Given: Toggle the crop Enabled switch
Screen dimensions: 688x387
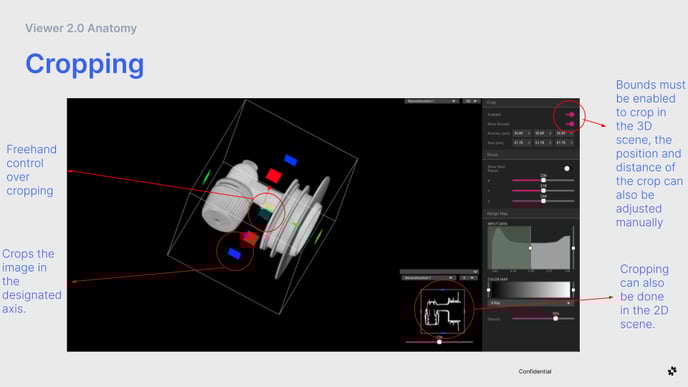Looking at the screenshot, I should tap(570, 115).
